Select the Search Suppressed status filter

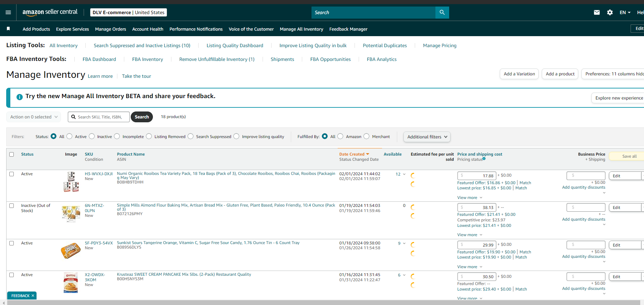191,136
